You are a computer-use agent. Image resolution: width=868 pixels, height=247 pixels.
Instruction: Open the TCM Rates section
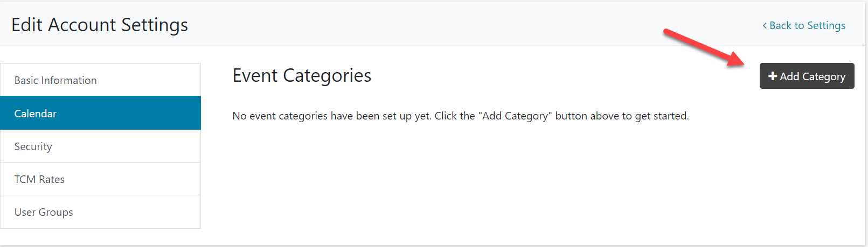point(39,179)
